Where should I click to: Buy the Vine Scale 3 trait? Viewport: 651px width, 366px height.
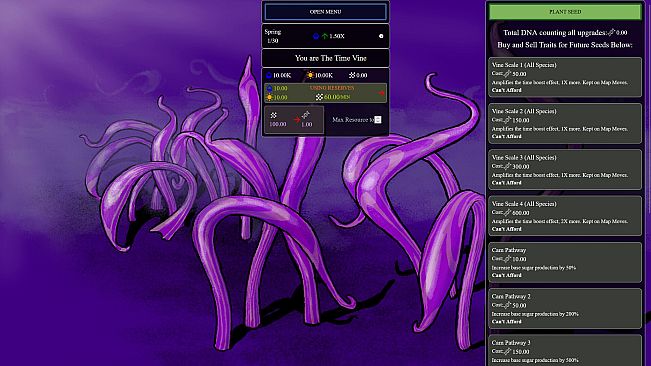coord(565,170)
